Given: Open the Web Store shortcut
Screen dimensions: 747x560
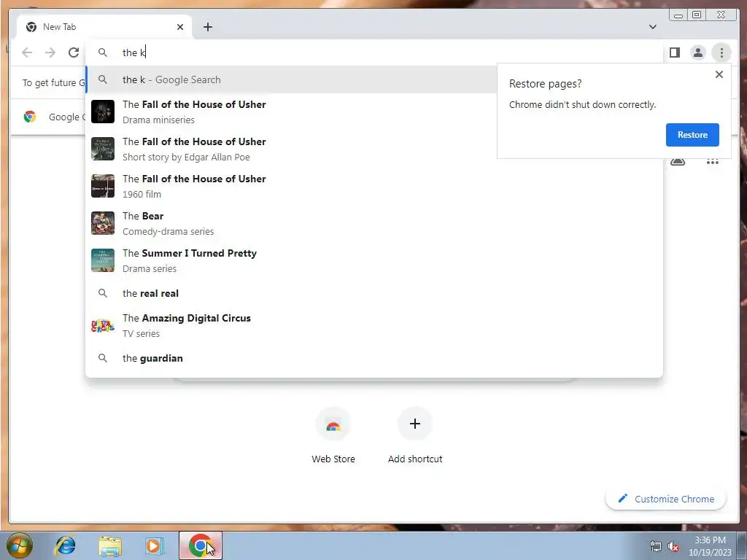Looking at the screenshot, I should click(x=333, y=435).
